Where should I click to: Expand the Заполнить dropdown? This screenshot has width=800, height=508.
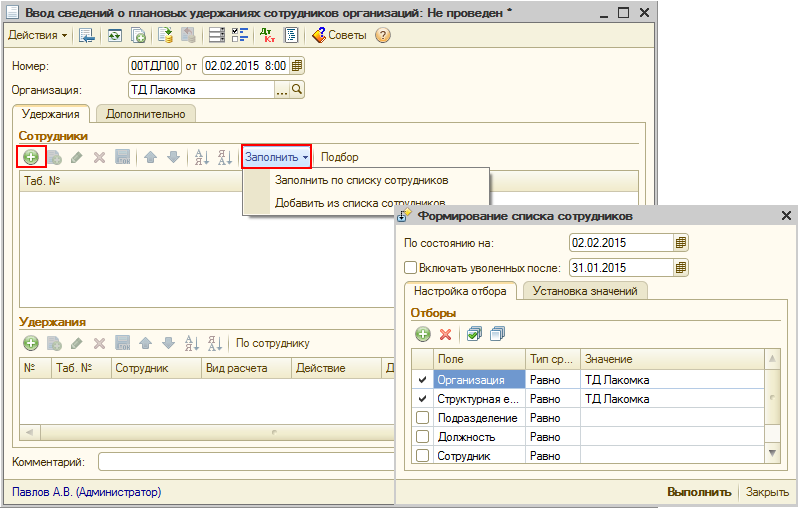(x=276, y=157)
